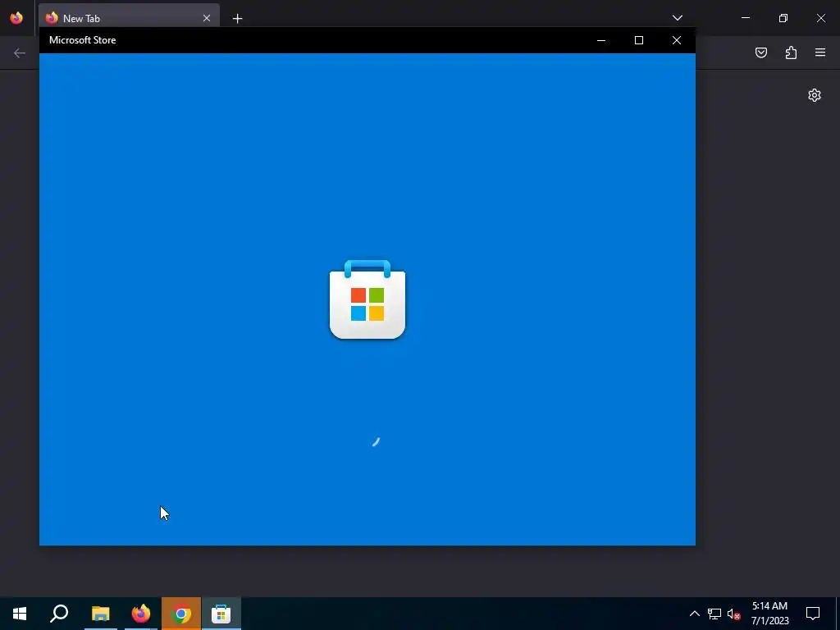Close the New Tab tab in Firefox
This screenshot has height=630, width=840.
(x=207, y=18)
